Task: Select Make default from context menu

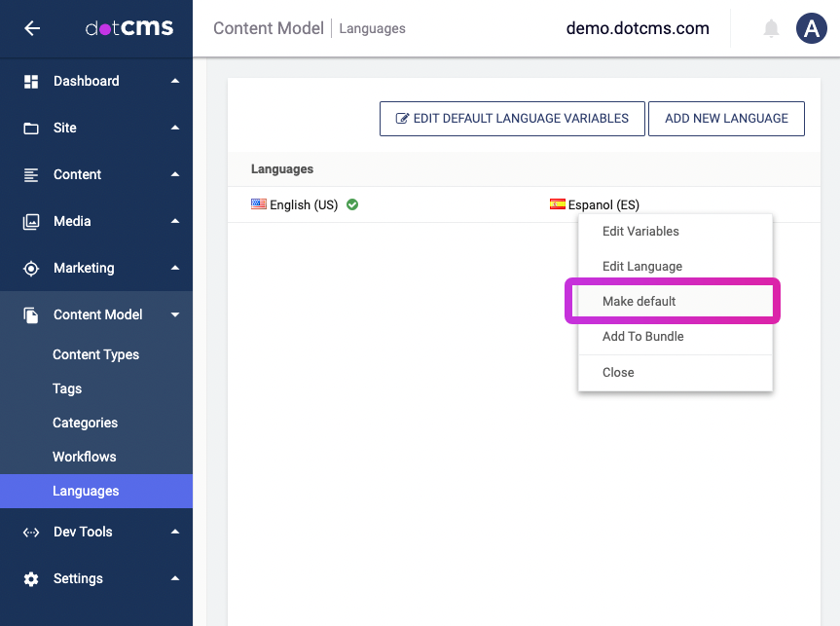Action: pos(639,302)
